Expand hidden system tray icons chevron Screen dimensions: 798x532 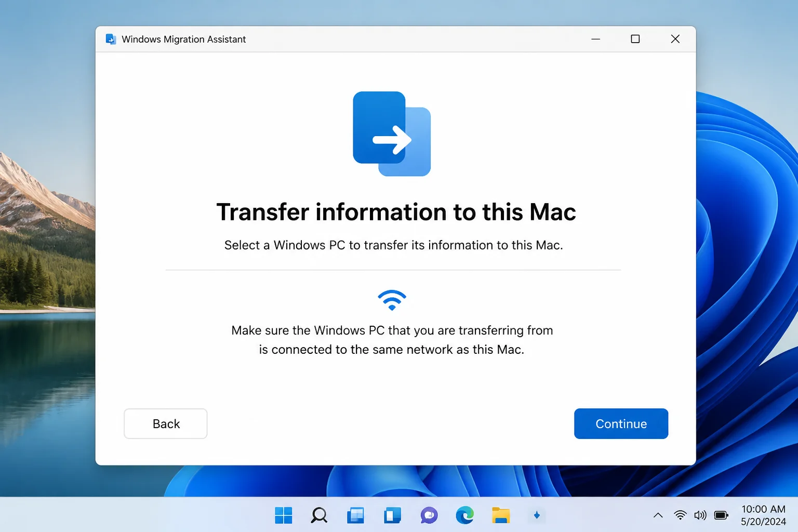pyautogui.click(x=658, y=515)
